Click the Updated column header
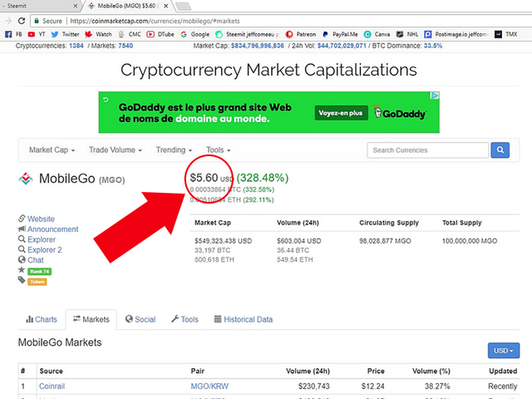The image size is (532, 399). click(503, 371)
